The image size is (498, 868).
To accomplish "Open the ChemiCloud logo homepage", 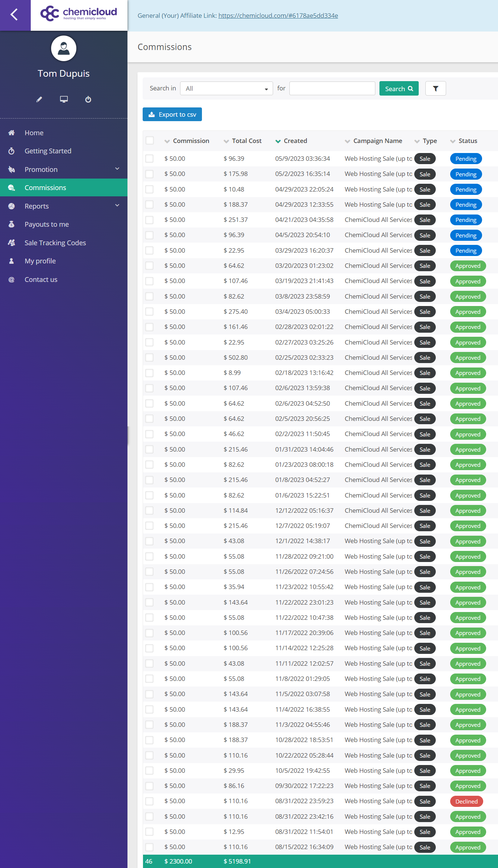I will [79, 14].
